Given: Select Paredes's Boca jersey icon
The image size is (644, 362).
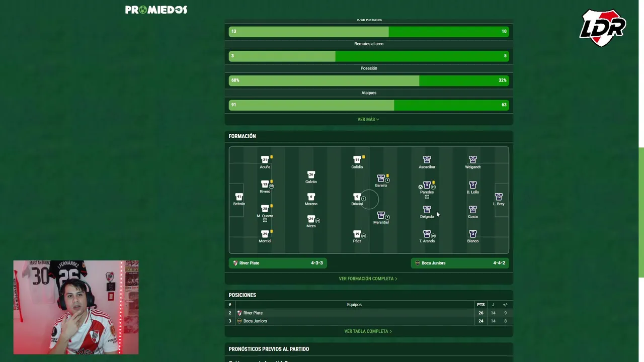Looking at the screenshot, I should (x=427, y=185).
